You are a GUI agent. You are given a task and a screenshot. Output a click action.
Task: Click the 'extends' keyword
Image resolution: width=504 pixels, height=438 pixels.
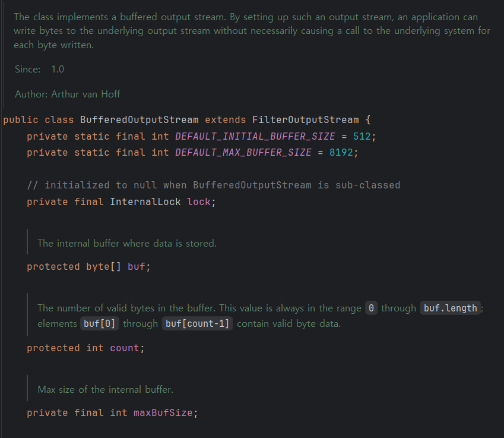[x=226, y=120]
